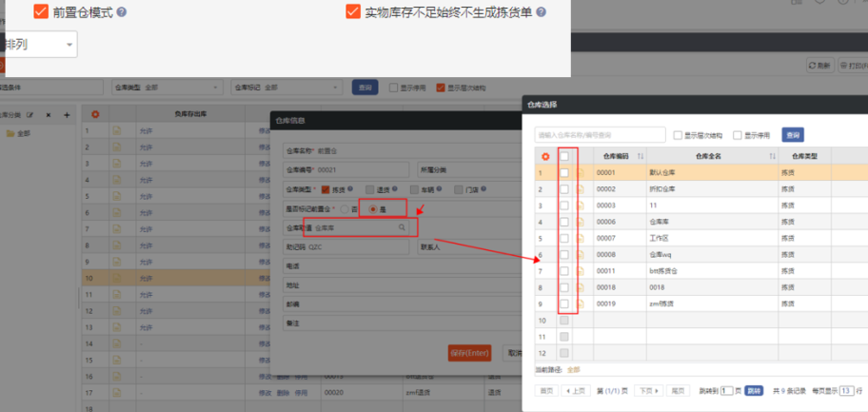Click the help icon beside 实物库存不足始终不生成拣货单
Viewport: 868px width, 412px height.
[x=542, y=12]
